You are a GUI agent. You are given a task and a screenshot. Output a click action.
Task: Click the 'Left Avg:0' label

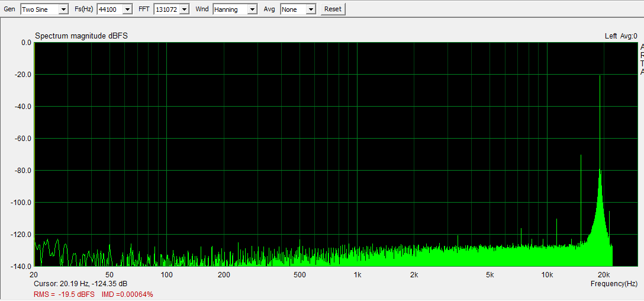621,36
